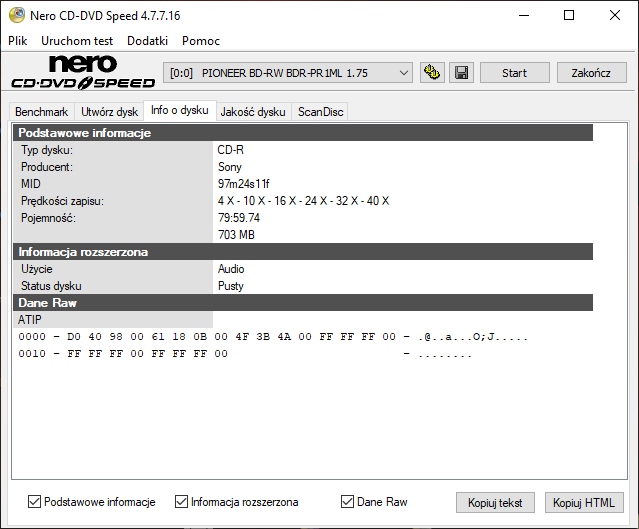Open the PIONEER BD-RW drive dropdown
639x529 pixels.
pyautogui.click(x=288, y=73)
